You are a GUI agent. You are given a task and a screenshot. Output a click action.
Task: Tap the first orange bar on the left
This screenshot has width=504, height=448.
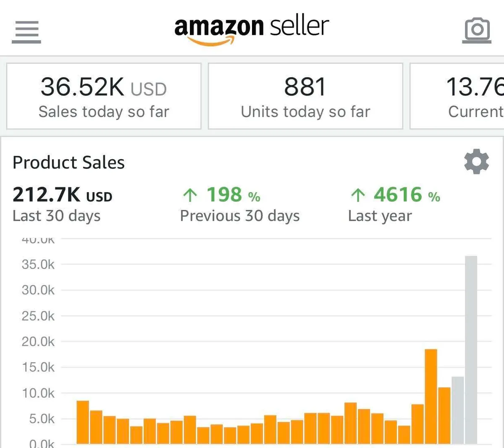[x=83, y=422]
